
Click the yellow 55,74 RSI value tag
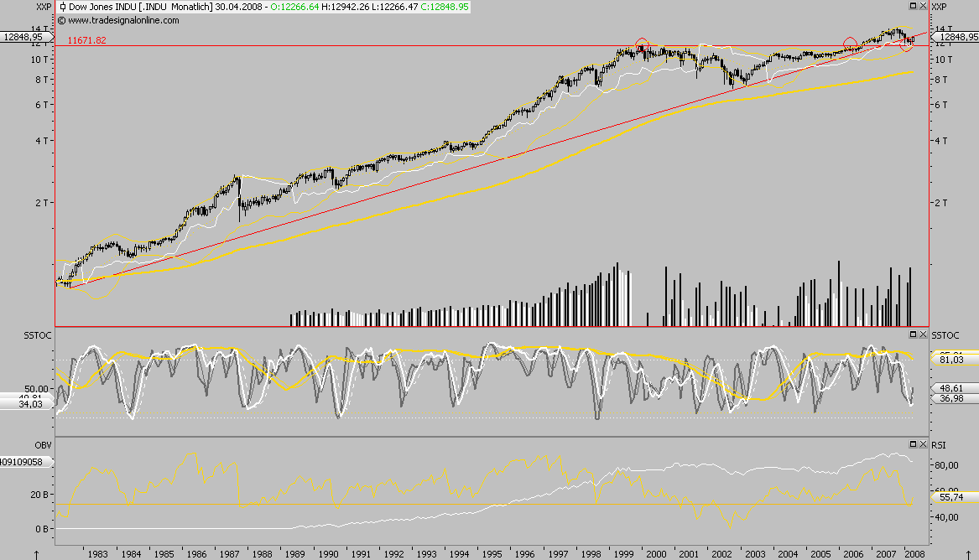pos(956,497)
